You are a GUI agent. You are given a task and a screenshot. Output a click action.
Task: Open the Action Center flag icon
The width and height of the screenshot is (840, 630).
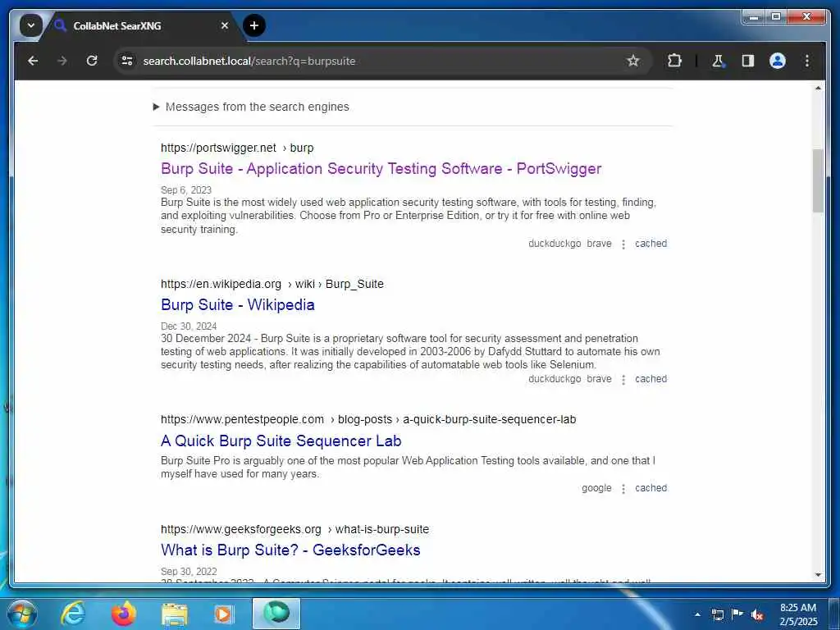click(737, 614)
